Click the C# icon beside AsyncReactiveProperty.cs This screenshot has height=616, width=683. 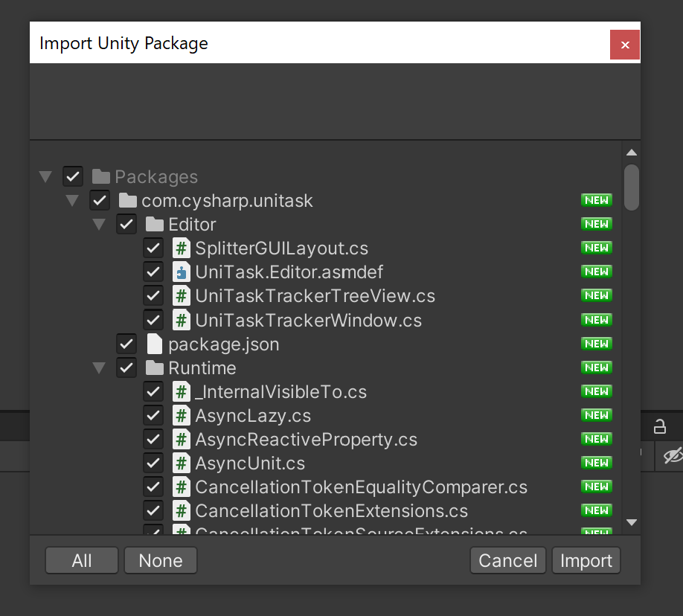[x=181, y=439]
